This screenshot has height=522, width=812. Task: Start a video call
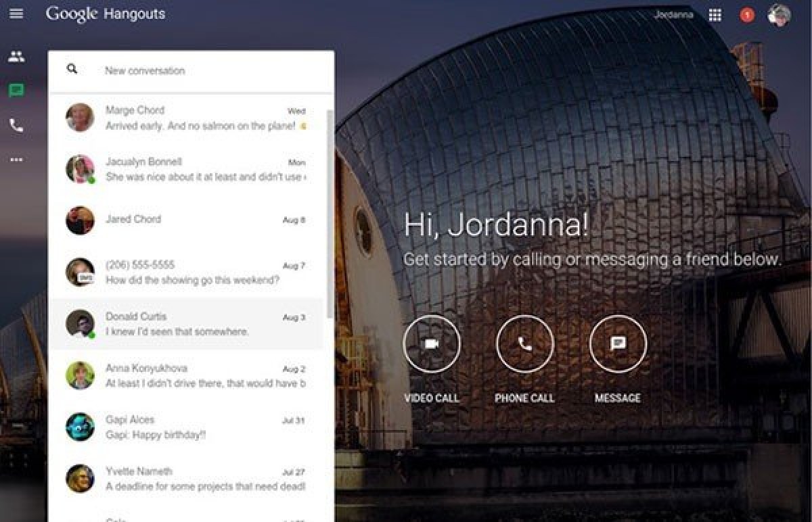[x=432, y=343]
